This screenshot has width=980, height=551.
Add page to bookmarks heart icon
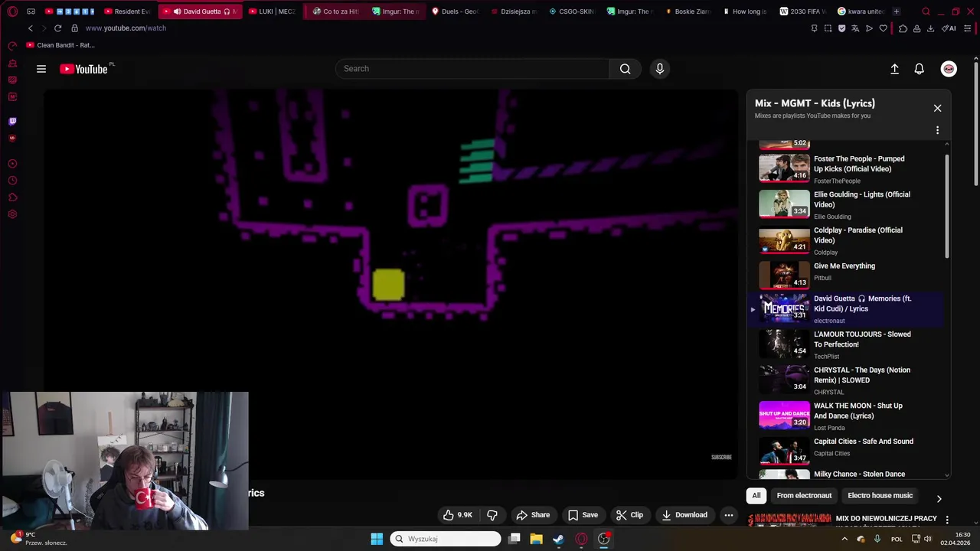(883, 28)
